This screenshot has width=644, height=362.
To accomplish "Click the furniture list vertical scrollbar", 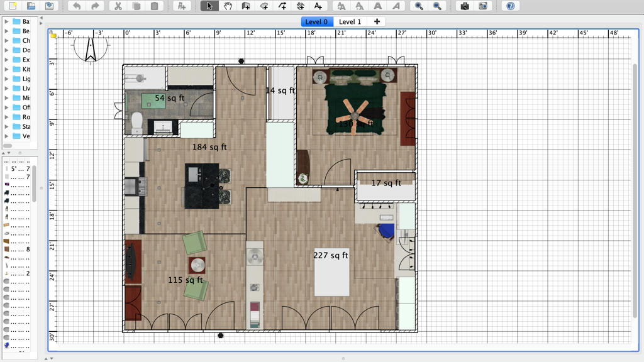I will pos(34,184).
